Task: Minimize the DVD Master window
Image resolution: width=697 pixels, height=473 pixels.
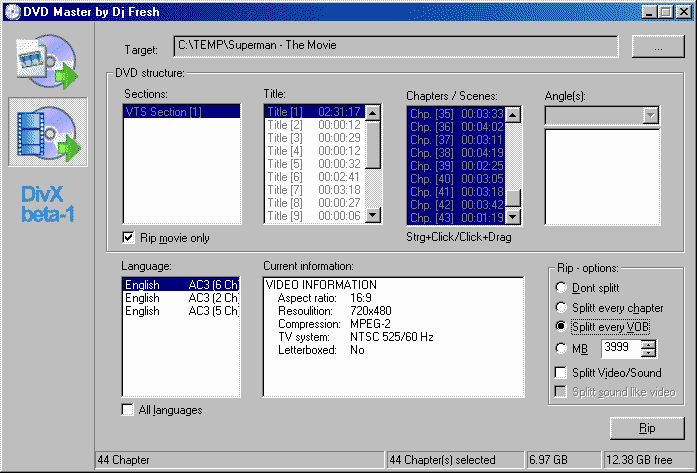Action: point(649,12)
